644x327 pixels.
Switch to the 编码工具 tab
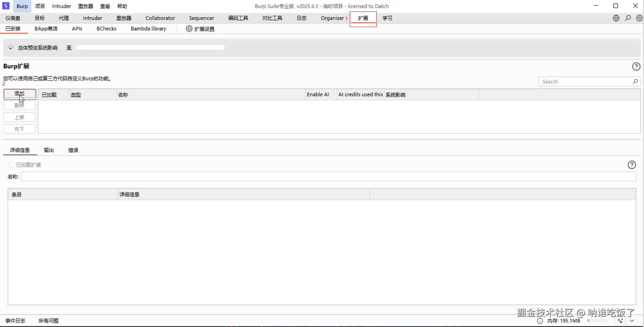tap(238, 18)
